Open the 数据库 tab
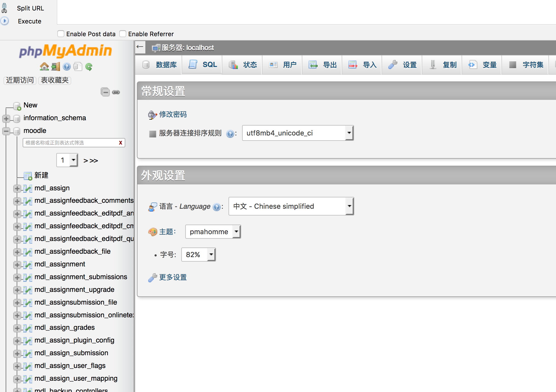 [x=159, y=65]
